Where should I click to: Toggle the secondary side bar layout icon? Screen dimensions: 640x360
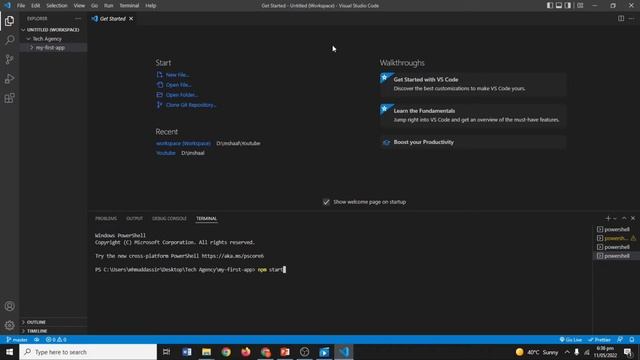[x=568, y=5]
